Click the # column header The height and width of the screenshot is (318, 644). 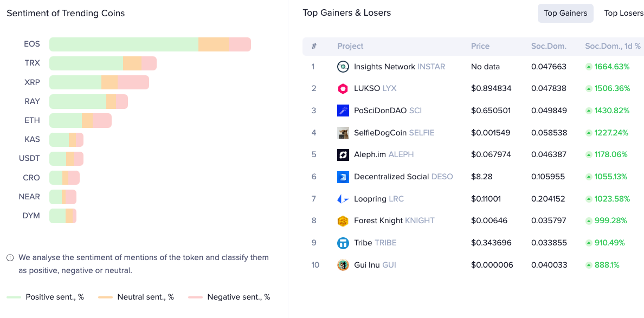coord(314,46)
